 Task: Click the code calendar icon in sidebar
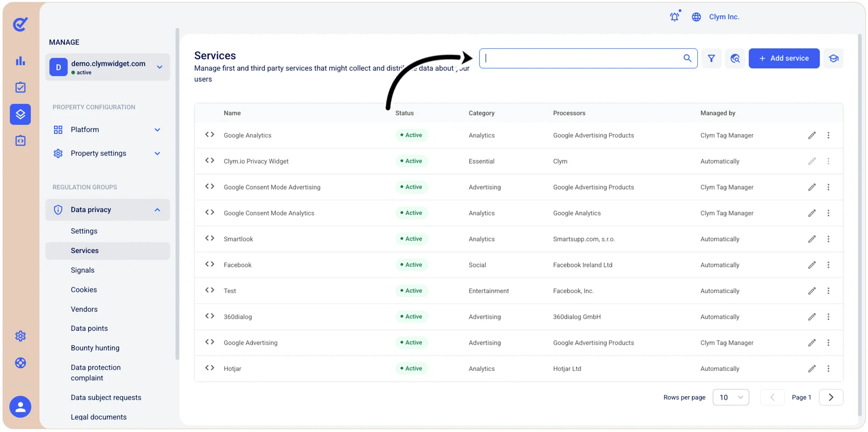click(x=20, y=141)
